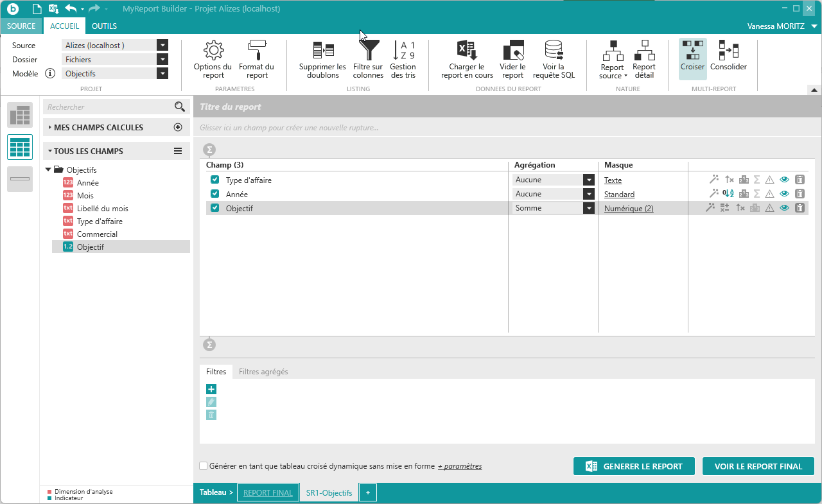This screenshot has height=504, width=822.
Task: Open Filtre sur colonnes funnel icon
Action: (x=368, y=51)
